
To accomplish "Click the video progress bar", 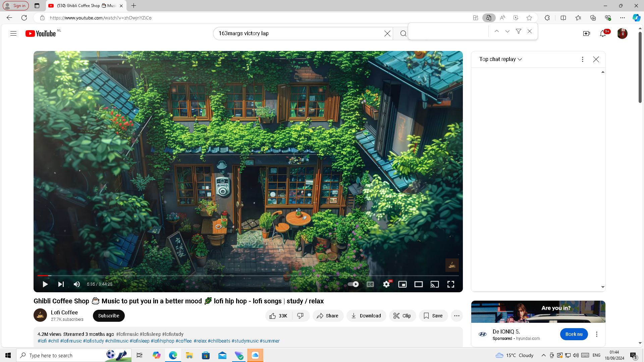I will (248, 276).
